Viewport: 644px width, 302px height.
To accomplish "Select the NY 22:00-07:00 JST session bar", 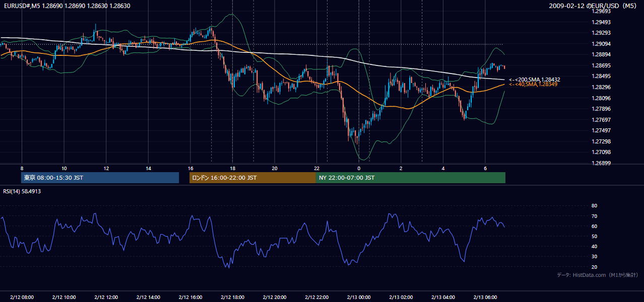I will point(411,178).
